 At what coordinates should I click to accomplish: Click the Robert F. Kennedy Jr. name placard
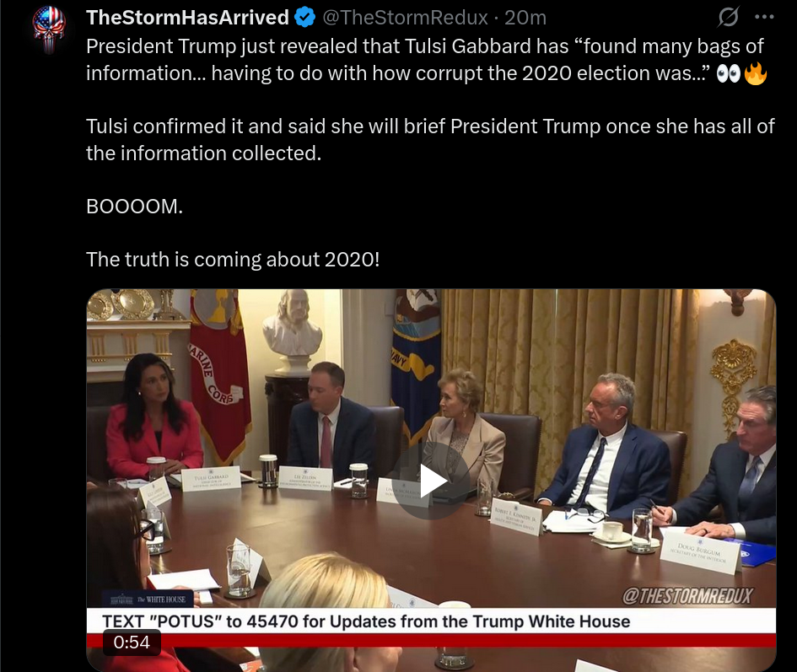[x=515, y=517]
